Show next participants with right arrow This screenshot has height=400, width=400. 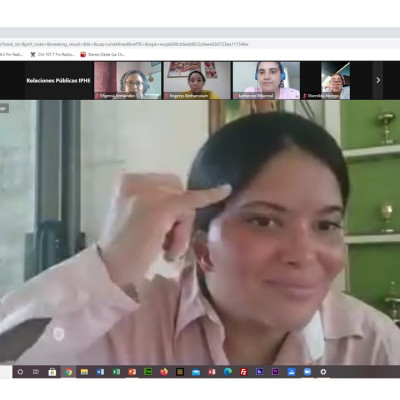(x=378, y=80)
